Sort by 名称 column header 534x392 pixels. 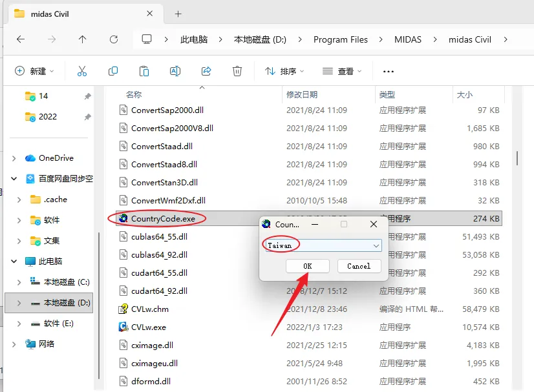click(133, 94)
